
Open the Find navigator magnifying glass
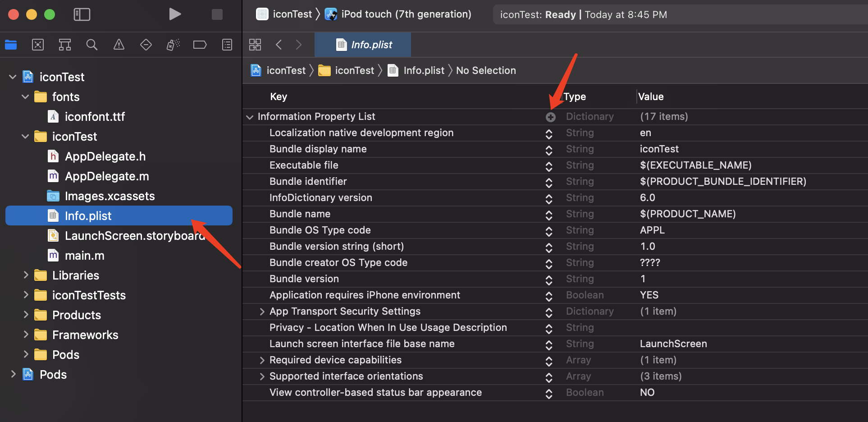[91, 45]
